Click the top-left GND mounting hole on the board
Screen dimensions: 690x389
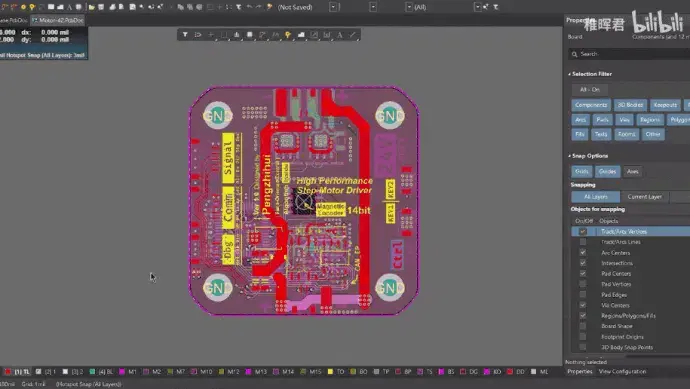coord(217,116)
